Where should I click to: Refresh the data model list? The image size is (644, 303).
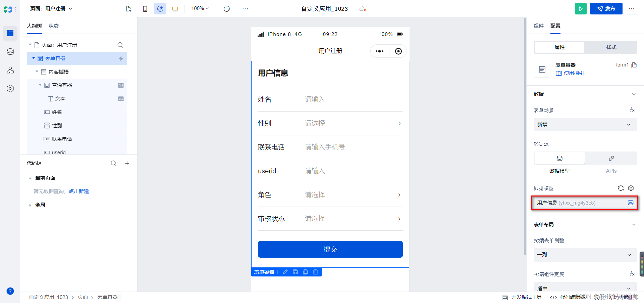point(621,188)
